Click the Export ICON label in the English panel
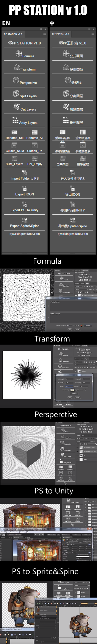Image resolution: width=97 pixels, height=644 pixels. point(25,194)
